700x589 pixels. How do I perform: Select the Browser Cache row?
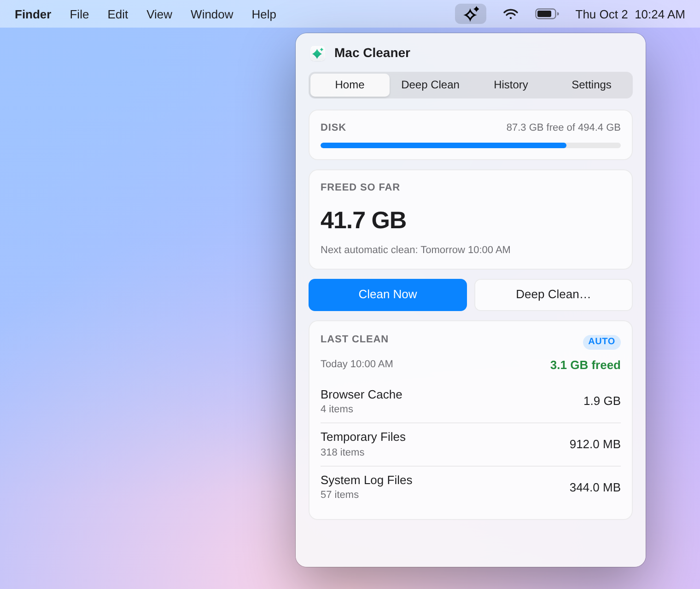[471, 401]
